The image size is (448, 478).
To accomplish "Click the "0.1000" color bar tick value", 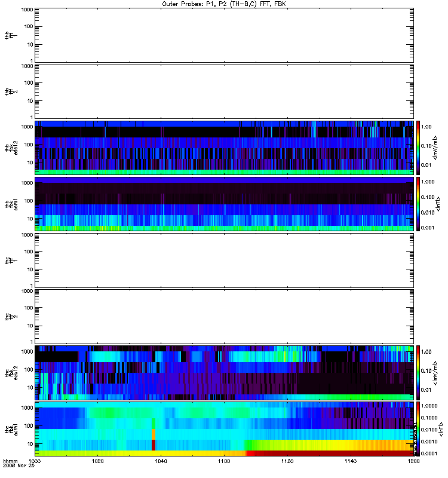I will (429, 418).
